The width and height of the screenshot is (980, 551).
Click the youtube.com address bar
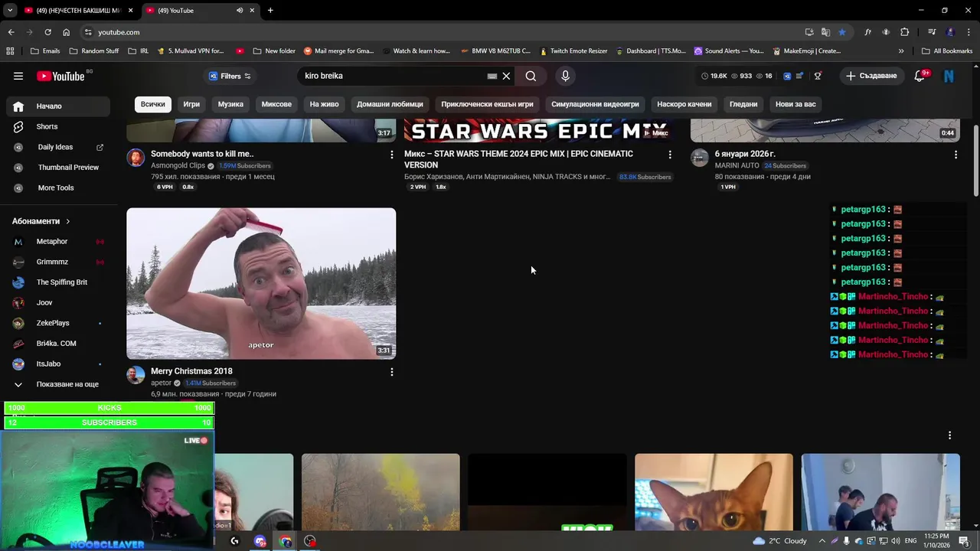pyautogui.click(x=444, y=32)
